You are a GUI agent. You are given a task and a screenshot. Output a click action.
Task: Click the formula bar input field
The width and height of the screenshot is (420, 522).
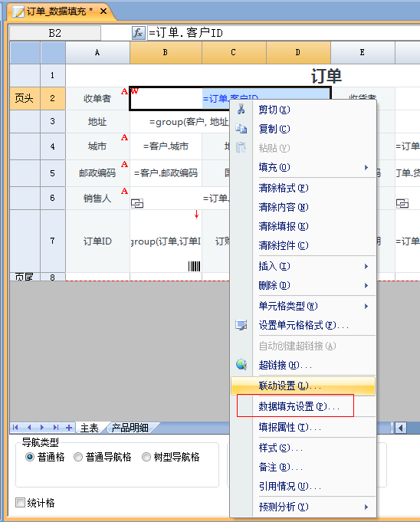tap(284, 33)
